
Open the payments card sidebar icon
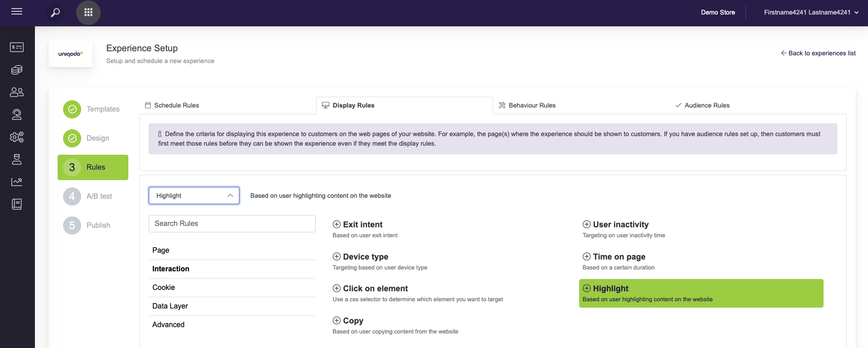point(17,47)
